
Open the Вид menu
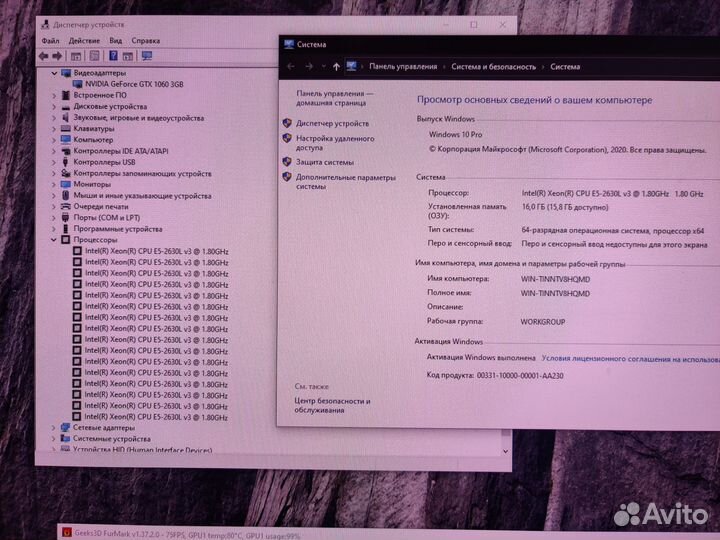pos(116,41)
